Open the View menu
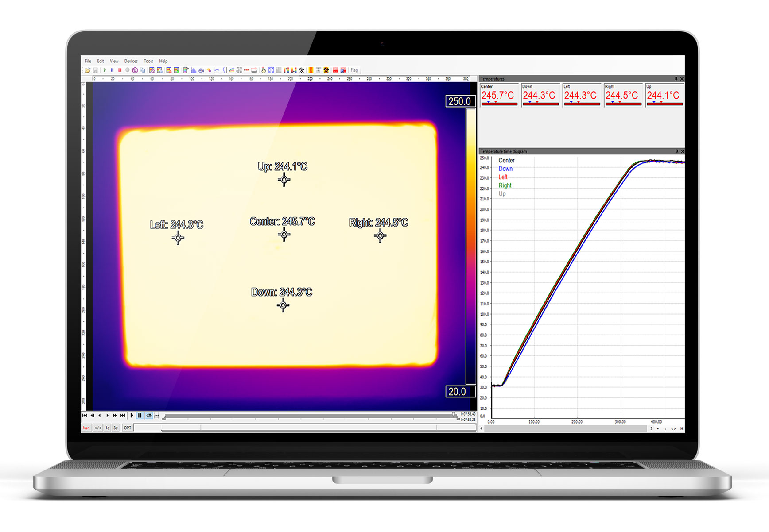The width and height of the screenshot is (769, 532). click(114, 61)
